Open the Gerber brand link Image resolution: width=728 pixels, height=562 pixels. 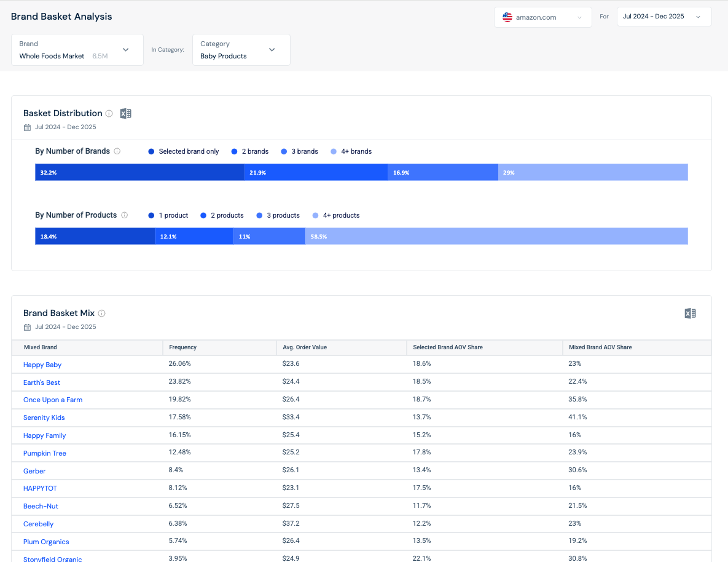[x=34, y=471]
